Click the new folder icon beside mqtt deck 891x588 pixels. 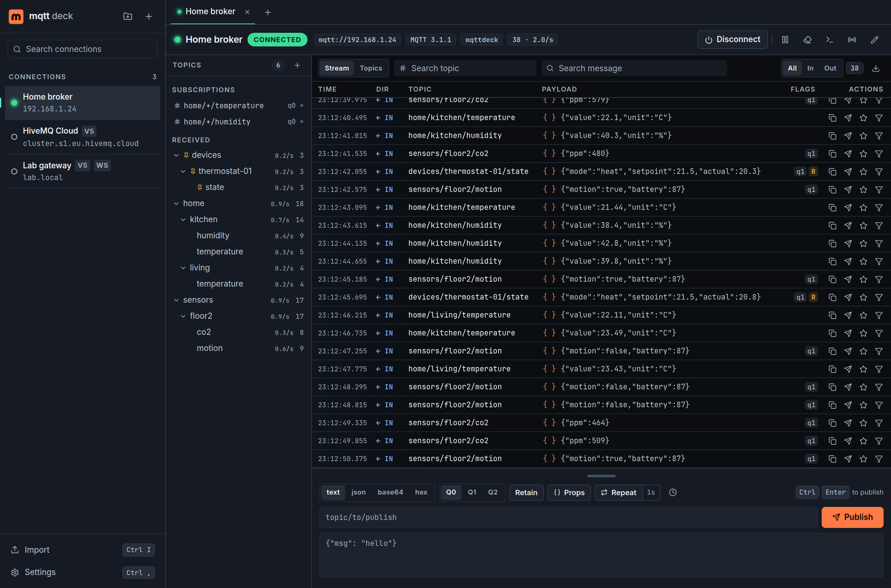(128, 16)
